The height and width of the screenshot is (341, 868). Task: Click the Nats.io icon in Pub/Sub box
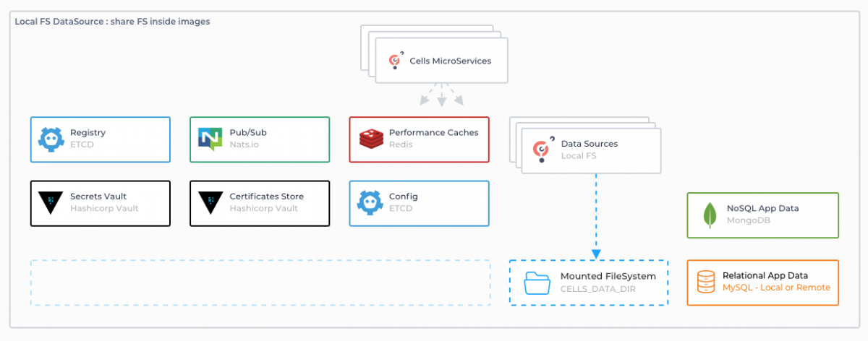click(x=210, y=139)
